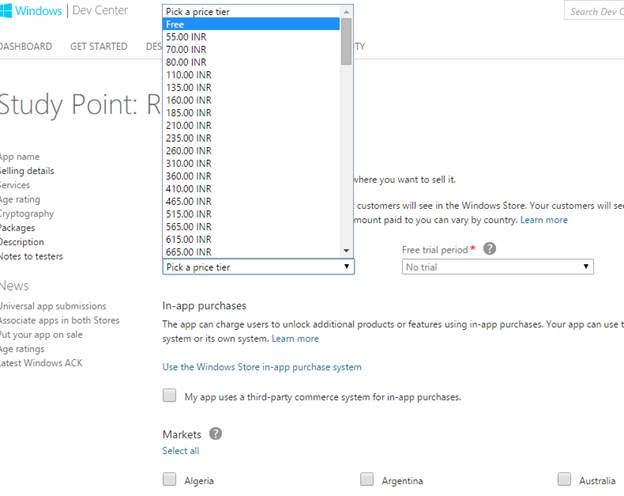Click the Free trial period help icon
Image resolution: width=624 pixels, height=496 pixels.
(x=490, y=249)
